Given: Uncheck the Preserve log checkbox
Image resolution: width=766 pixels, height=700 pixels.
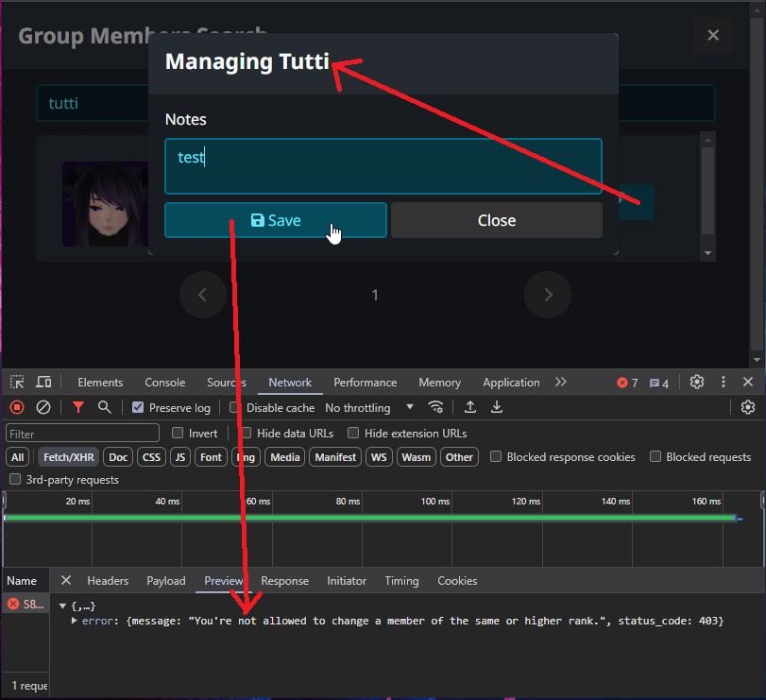Looking at the screenshot, I should pos(138,408).
